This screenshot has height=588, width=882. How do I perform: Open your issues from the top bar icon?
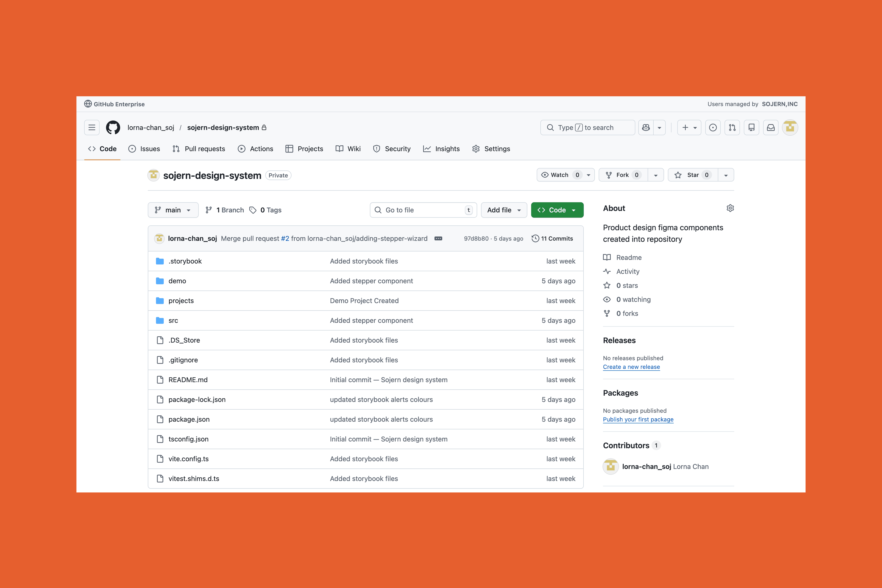713,128
